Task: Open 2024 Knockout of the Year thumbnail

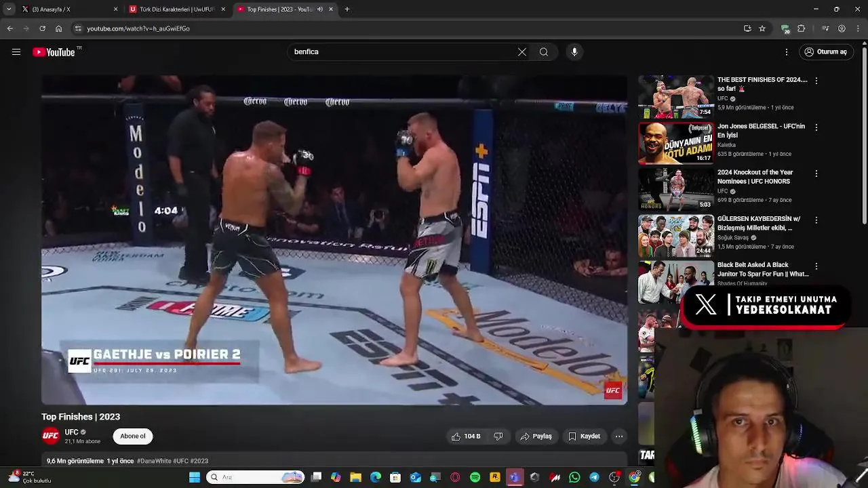Action: point(675,189)
